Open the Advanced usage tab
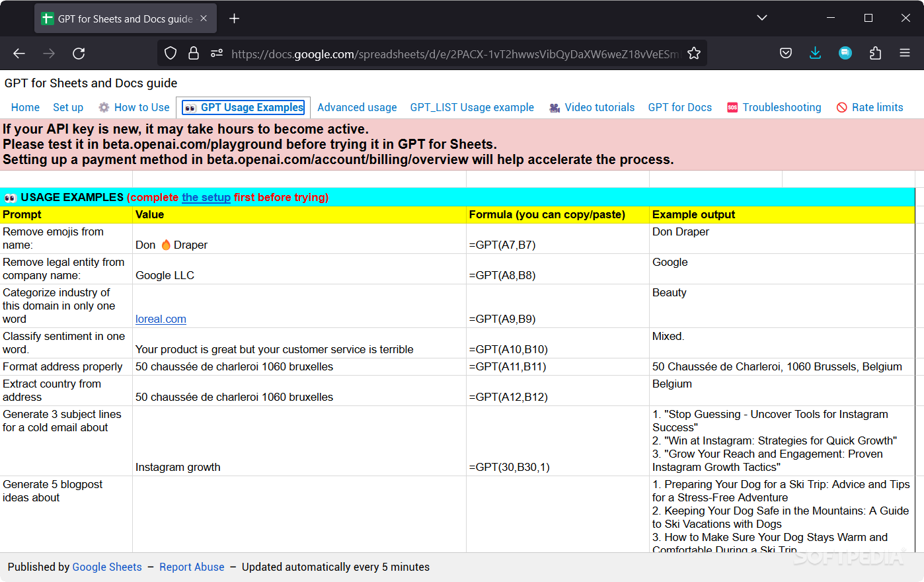Image resolution: width=924 pixels, height=582 pixels. click(357, 107)
